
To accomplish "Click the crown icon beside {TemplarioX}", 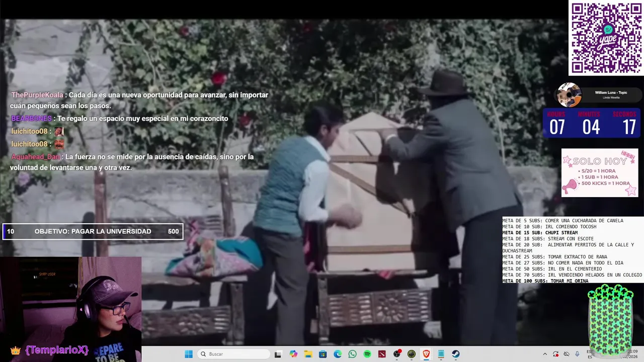I will (x=16, y=350).
